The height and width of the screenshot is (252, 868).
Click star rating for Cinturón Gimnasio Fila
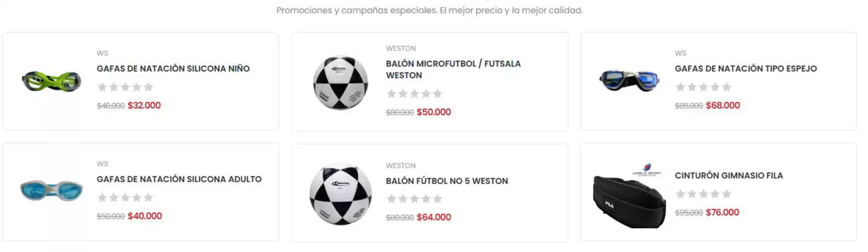pos(703,194)
